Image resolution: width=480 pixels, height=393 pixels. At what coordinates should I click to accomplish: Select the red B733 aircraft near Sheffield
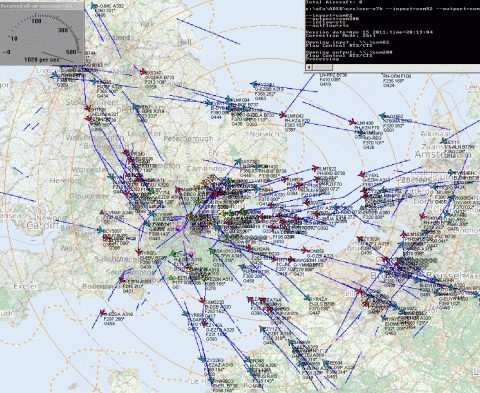(143, 72)
